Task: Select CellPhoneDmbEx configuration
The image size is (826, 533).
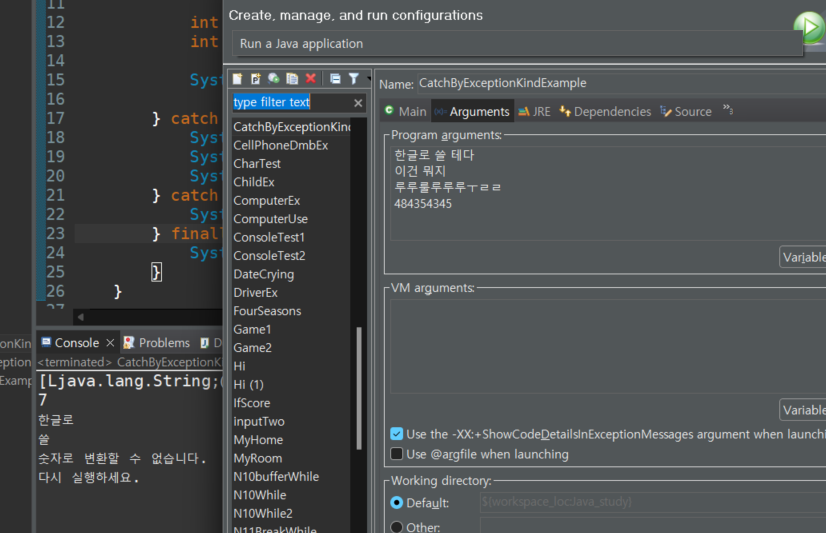Action: click(281, 145)
